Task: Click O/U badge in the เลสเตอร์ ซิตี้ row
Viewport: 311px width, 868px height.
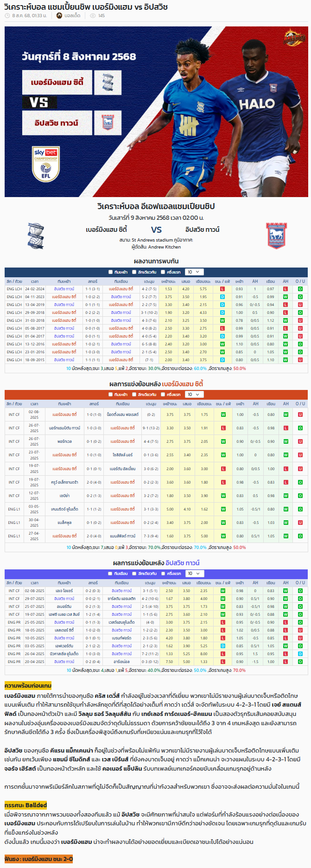Action: pyautogui.click(x=300, y=630)
